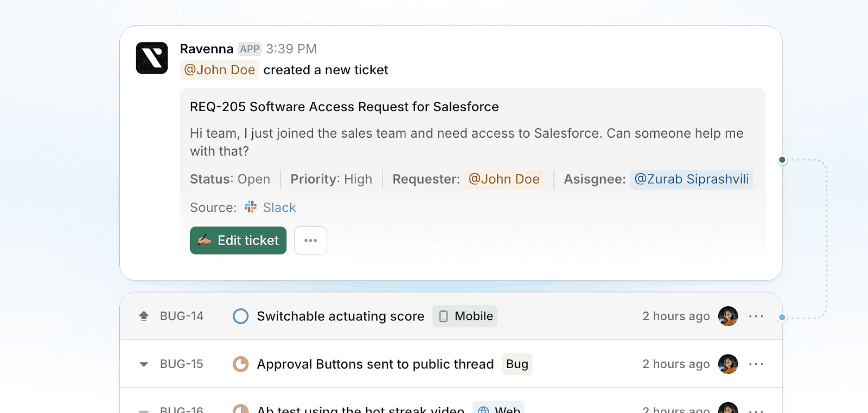Screen dimensions: 868x413
Task: Open the more actions menu for BUG-15
Action: coord(756,364)
